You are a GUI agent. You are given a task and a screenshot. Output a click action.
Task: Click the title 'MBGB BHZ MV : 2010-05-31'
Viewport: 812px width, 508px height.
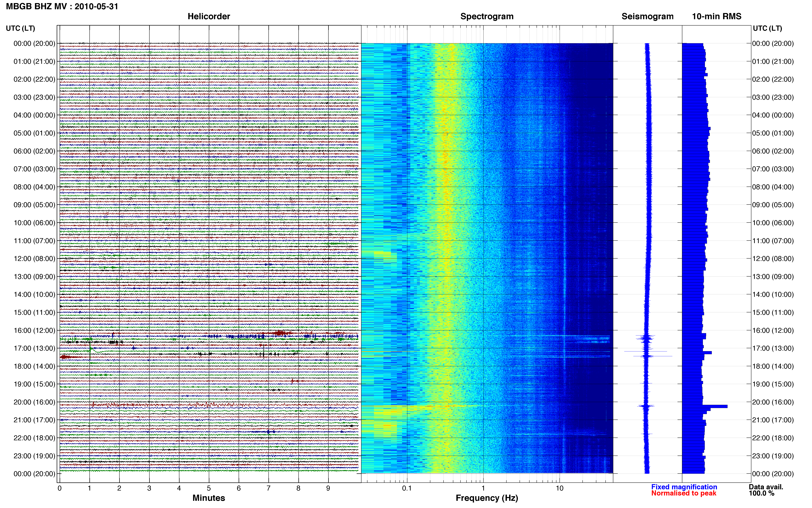click(62, 6)
